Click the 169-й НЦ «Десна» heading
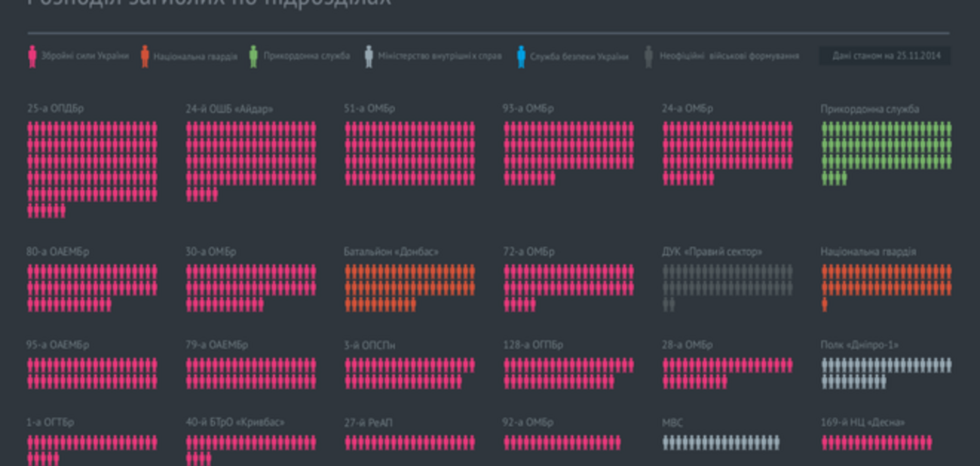This screenshot has width=980, height=466. (x=862, y=422)
